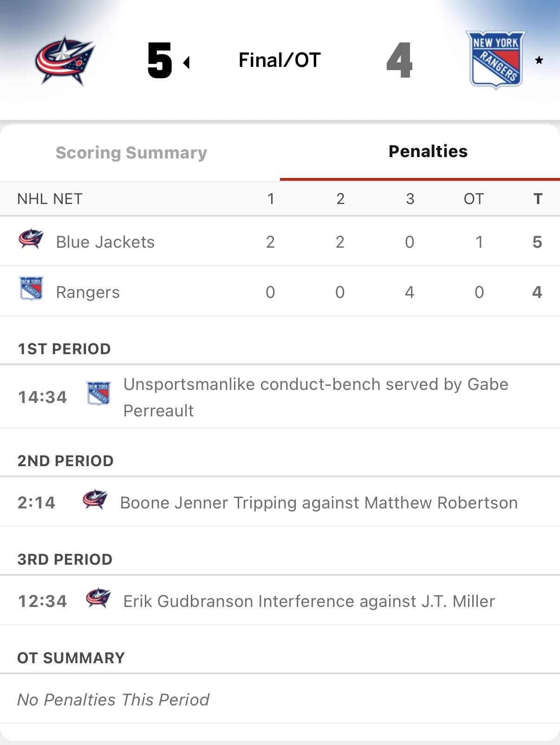Click Blue Jackets logo beside 12:34 penalty

click(98, 599)
